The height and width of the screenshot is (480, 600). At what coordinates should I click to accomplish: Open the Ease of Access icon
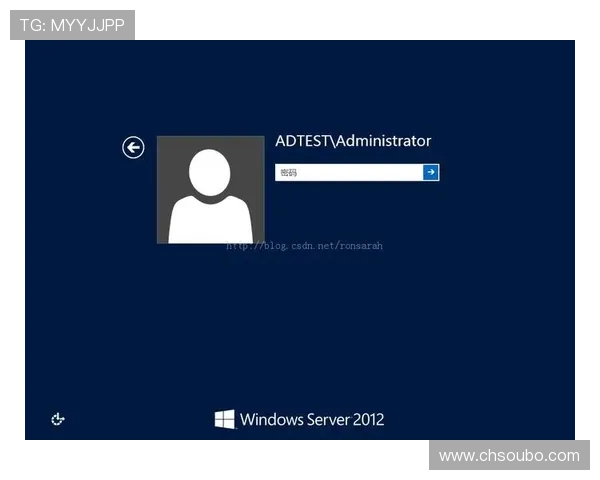click(x=58, y=419)
